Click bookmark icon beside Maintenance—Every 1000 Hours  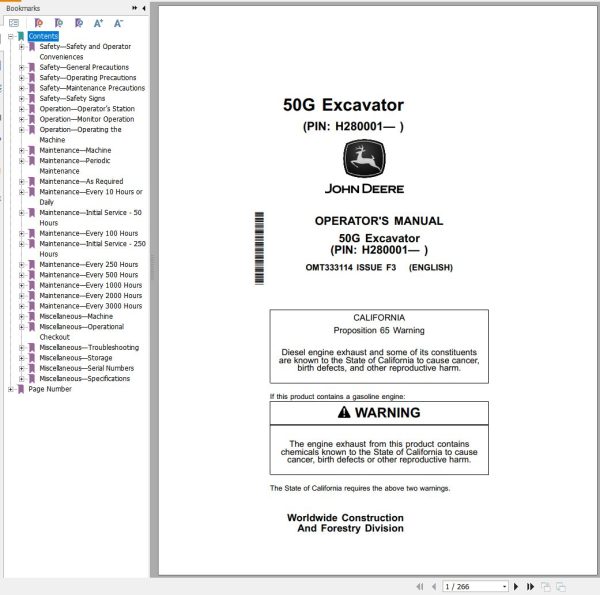coord(32,285)
